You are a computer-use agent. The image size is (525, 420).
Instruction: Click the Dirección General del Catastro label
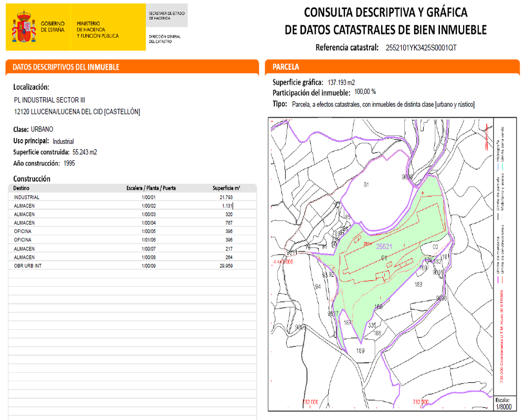tap(165, 39)
